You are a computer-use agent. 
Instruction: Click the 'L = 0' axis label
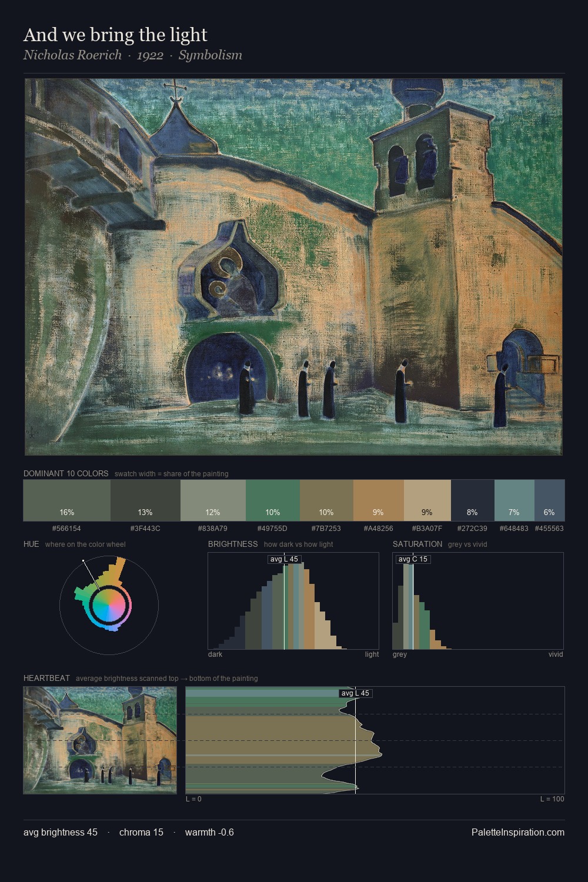(x=193, y=799)
